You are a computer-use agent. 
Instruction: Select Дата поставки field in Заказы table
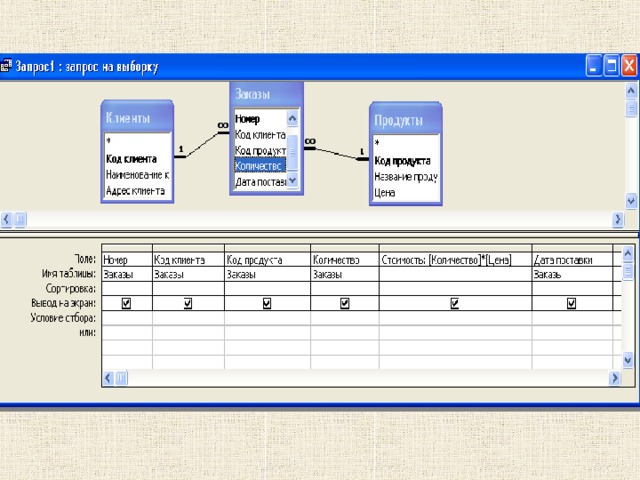(260, 182)
